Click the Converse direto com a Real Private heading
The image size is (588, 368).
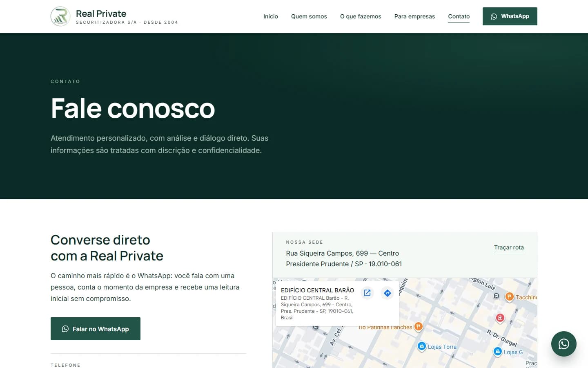coord(107,248)
